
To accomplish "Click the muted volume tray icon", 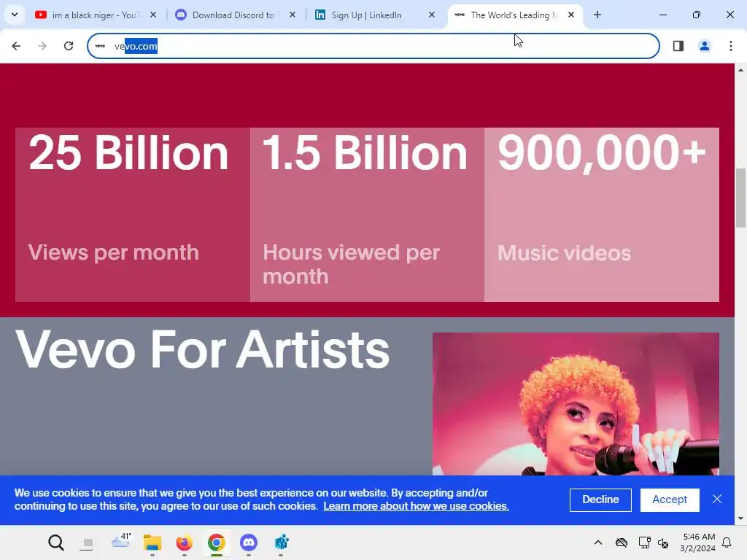I will (x=663, y=542).
